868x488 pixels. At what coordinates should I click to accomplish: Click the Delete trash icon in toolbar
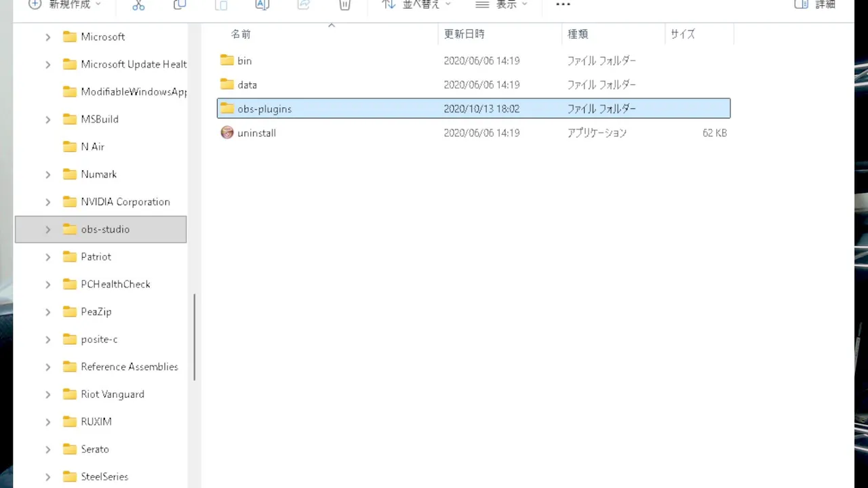[x=344, y=5]
